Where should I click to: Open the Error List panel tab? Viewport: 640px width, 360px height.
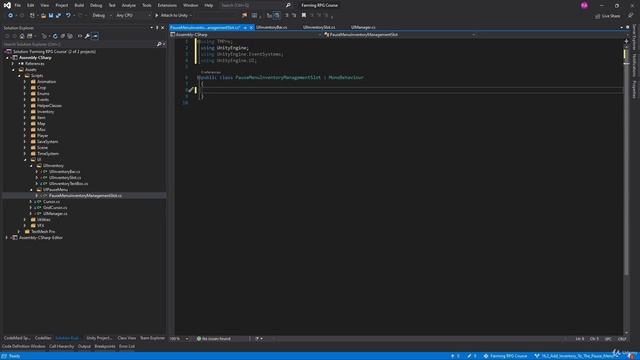tap(127, 347)
